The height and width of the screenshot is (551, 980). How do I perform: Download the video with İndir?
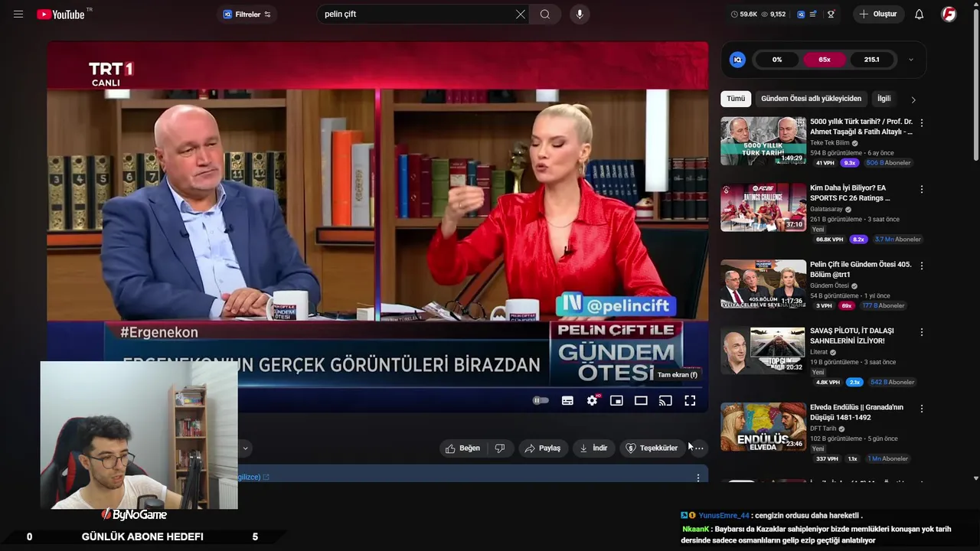pos(593,448)
